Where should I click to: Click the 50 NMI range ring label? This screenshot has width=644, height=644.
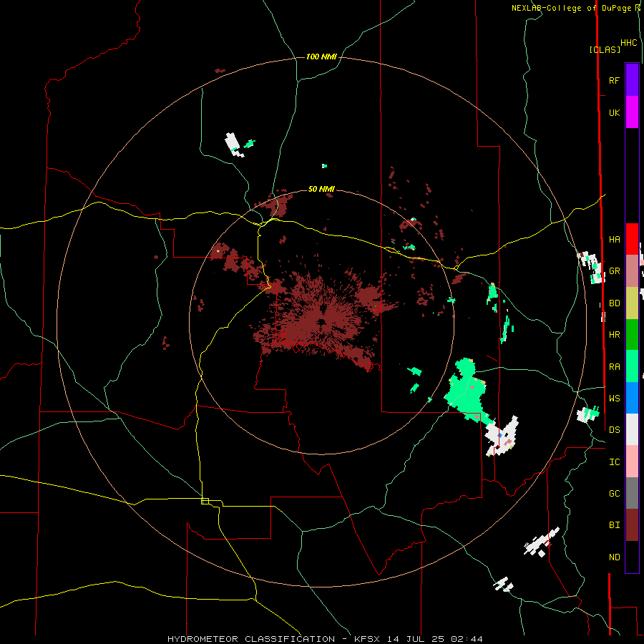click(321, 189)
